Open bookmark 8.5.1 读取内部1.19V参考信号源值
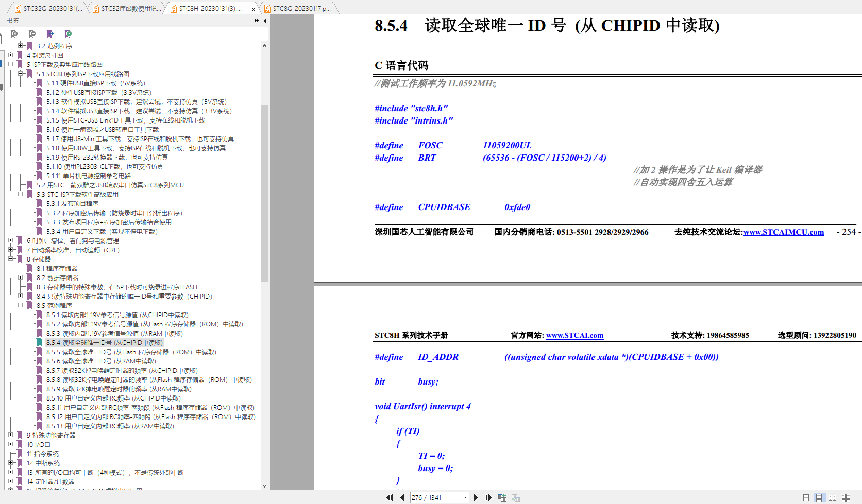This screenshot has height=504, width=862. pyautogui.click(x=117, y=315)
